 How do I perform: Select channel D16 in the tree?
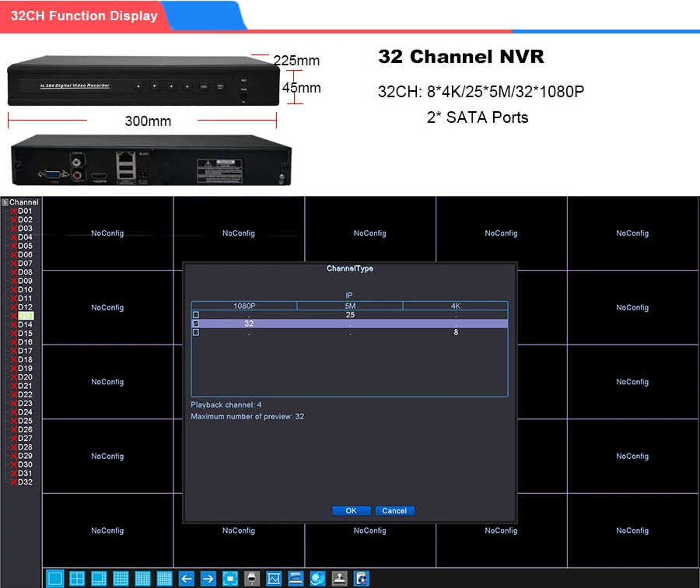(x=25, y=342)
